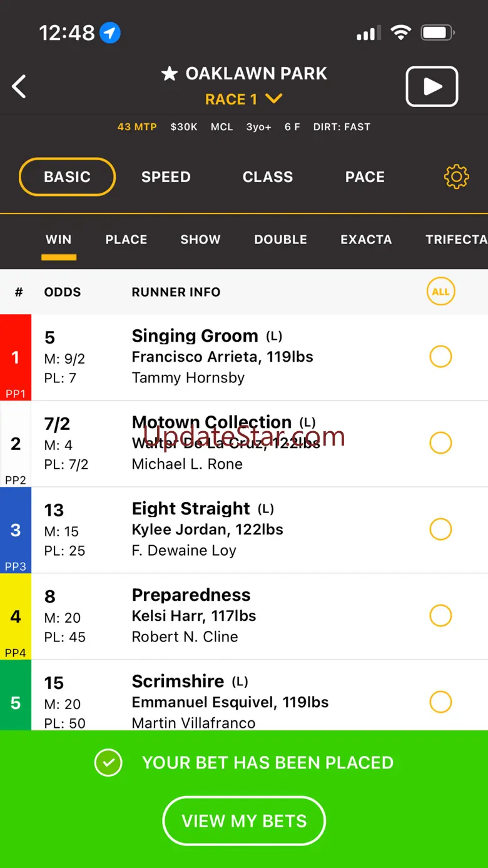Screen dimensions: 488x868
Task: Tap the Wi-Fi icon in status bar
Action: coord(400,33)
